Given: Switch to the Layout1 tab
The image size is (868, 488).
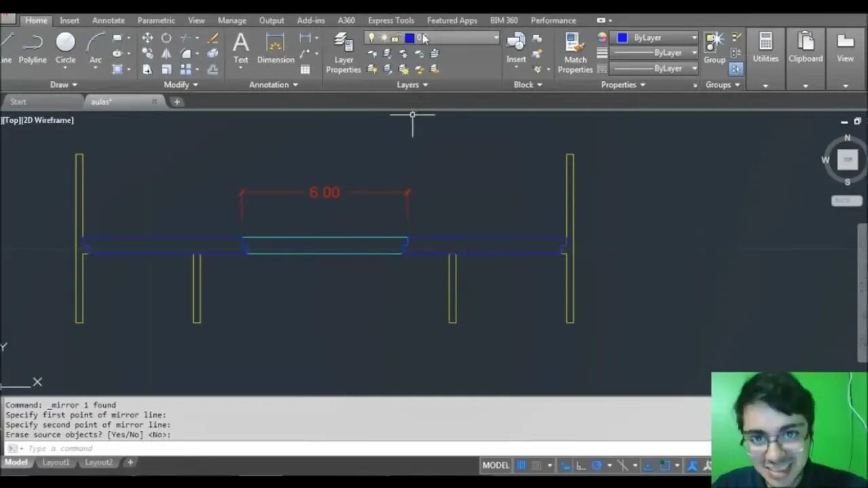Looking at the screenshot, I should tap(56, 462).
